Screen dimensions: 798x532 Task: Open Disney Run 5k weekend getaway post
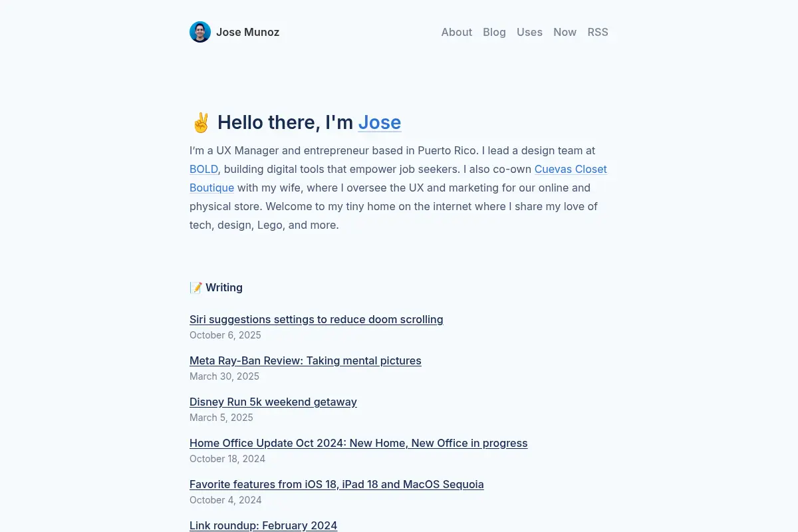click(x=273, y=402)
